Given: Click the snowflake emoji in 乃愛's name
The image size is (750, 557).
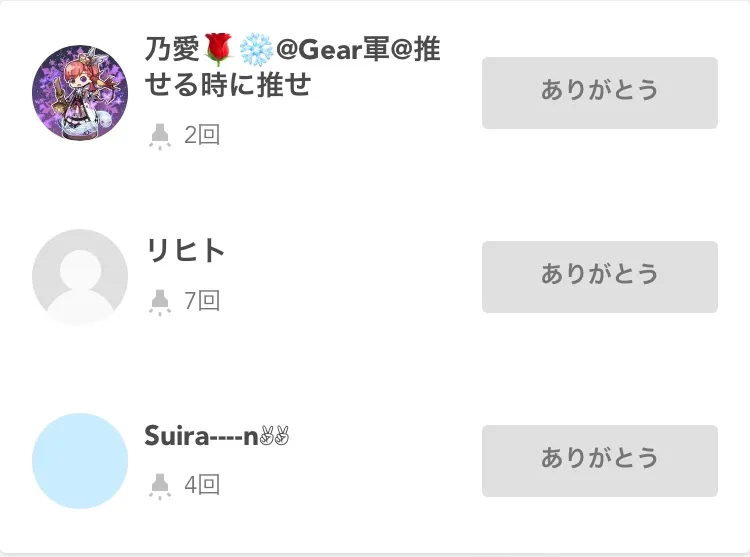Looking at the screenshot, I should [254, 49].
